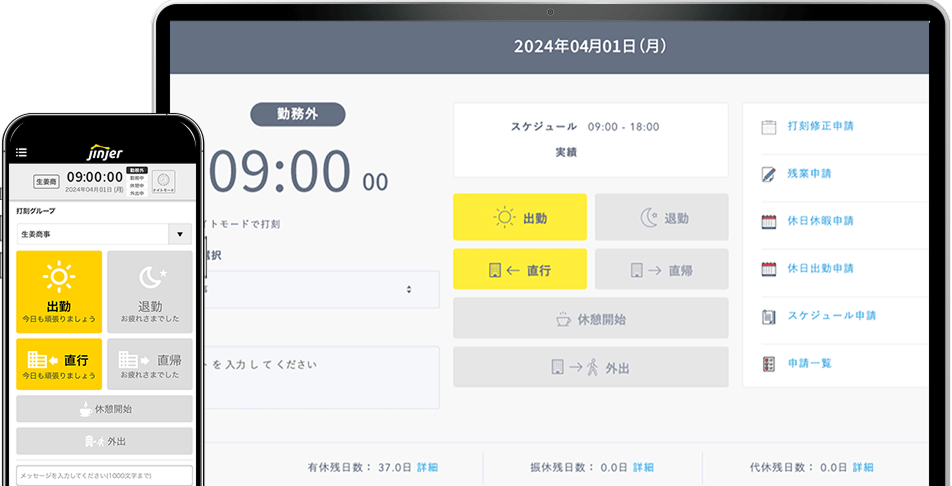Start a break with 休憩開始 on the laptop
The image size is (952, 486).
point(590,320)
